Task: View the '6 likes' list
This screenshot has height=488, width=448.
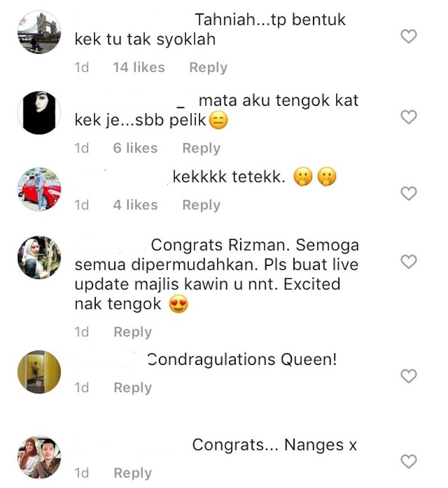Action: 135,148
